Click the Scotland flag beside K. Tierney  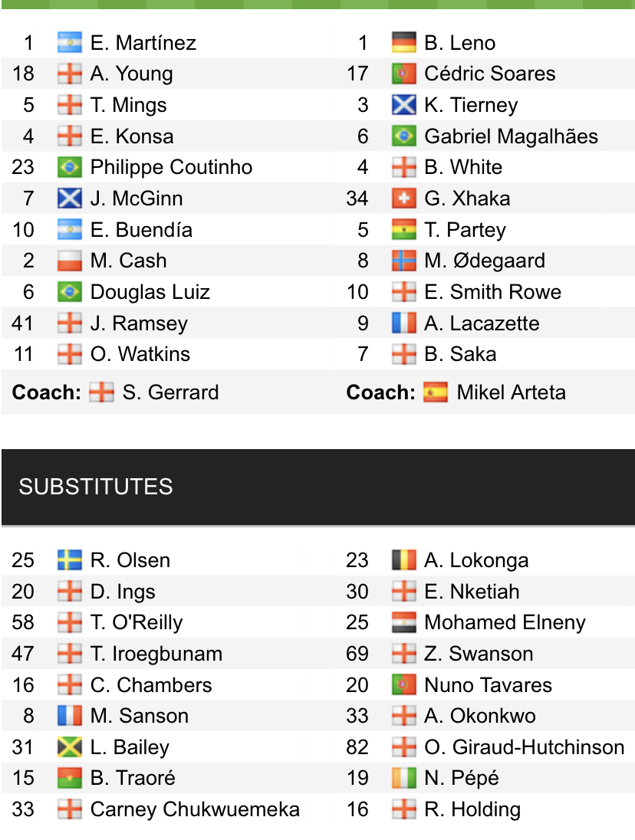(x=403, y=105)
